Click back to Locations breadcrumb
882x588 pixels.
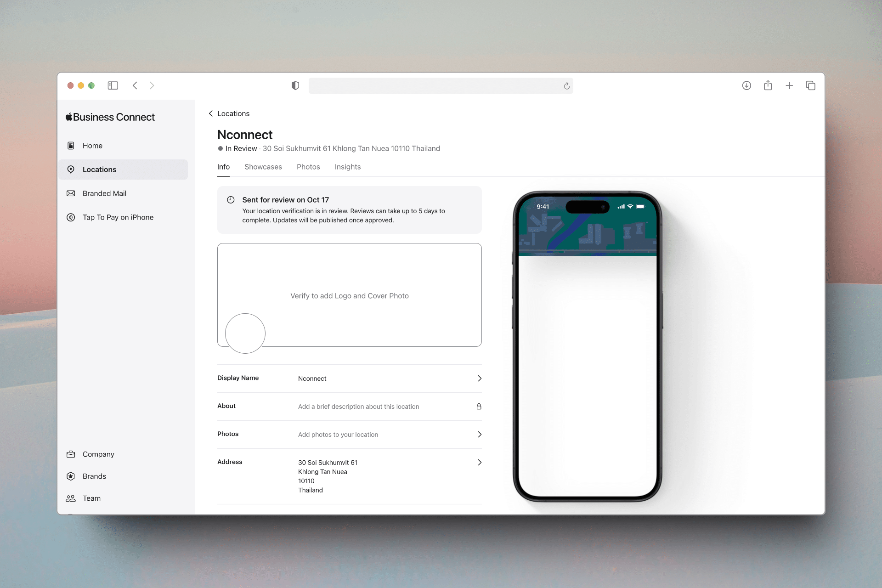tap(229, 113)
